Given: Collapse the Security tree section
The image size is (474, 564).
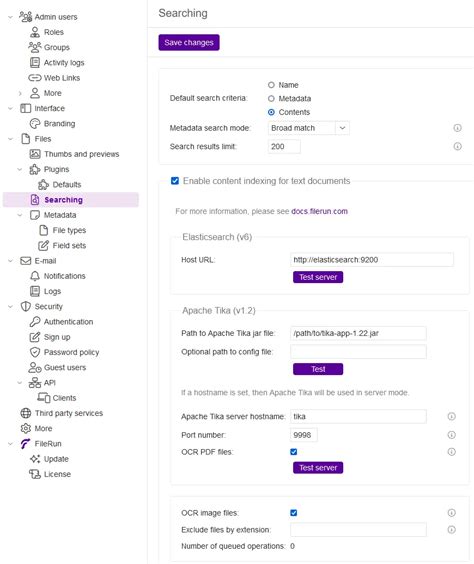Looking at the screenshot, I should 10,306.
